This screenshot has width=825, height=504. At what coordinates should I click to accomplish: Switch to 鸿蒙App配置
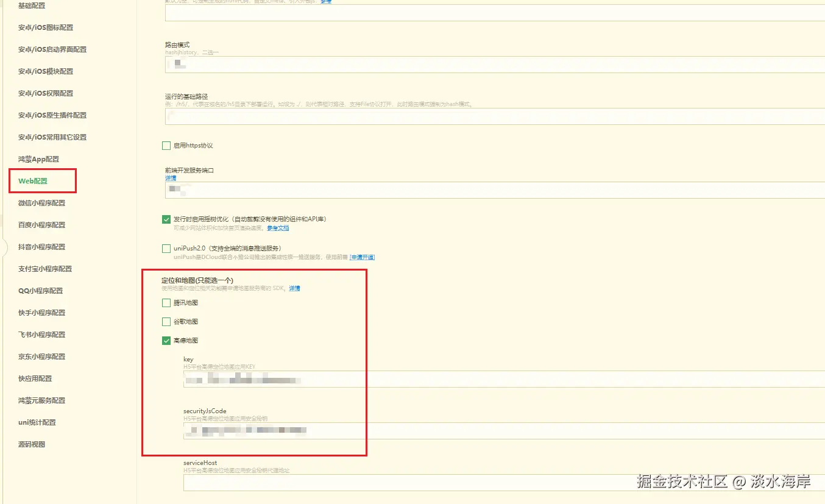click(39, 159)
